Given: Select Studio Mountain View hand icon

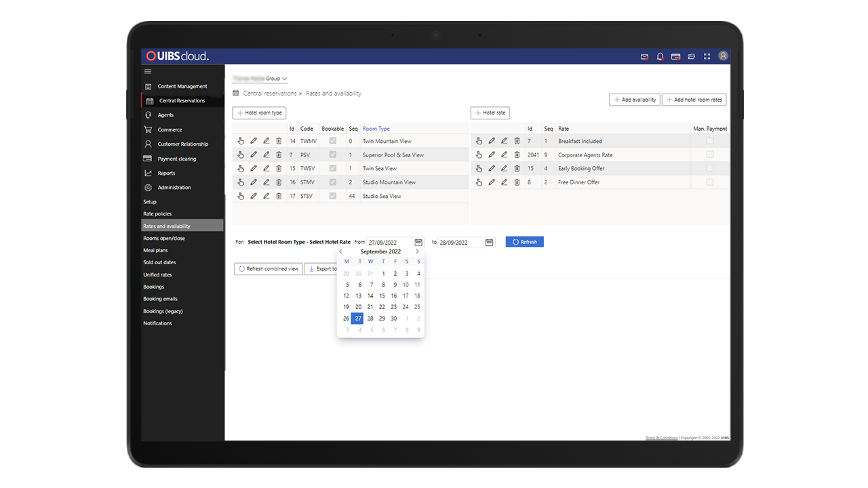Looking at the screenshot, I should (241, 182).
